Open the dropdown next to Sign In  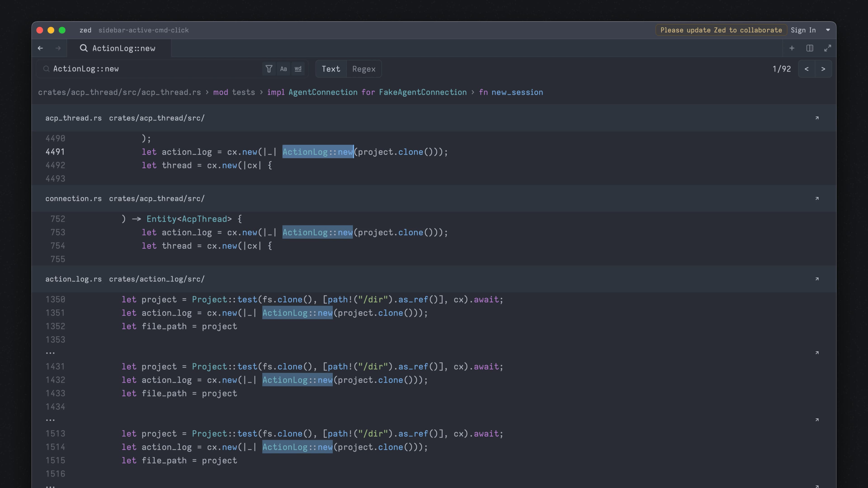coord(828,30)
